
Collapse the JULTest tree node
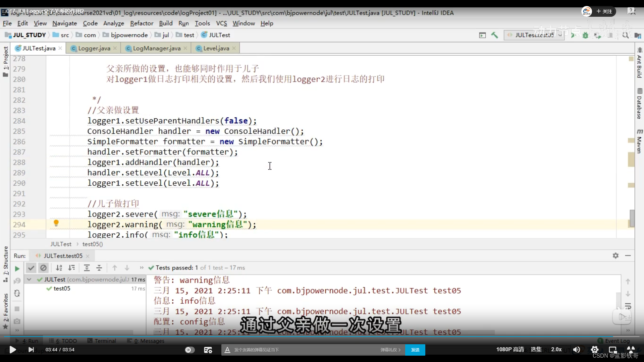pyautogui.click(x=29, y=279)
